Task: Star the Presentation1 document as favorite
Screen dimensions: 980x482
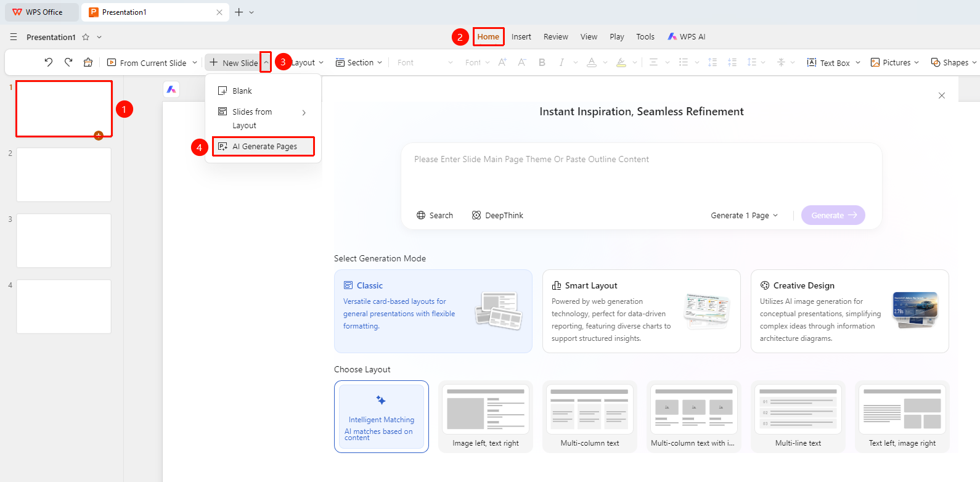Action: click(86, 37)
